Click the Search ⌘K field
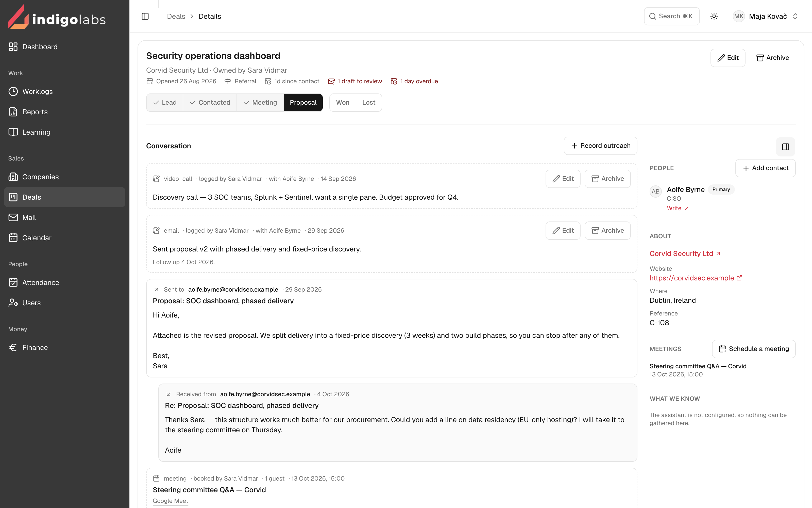The height and width of the screenshot is (508, 812). coord(671,16)
